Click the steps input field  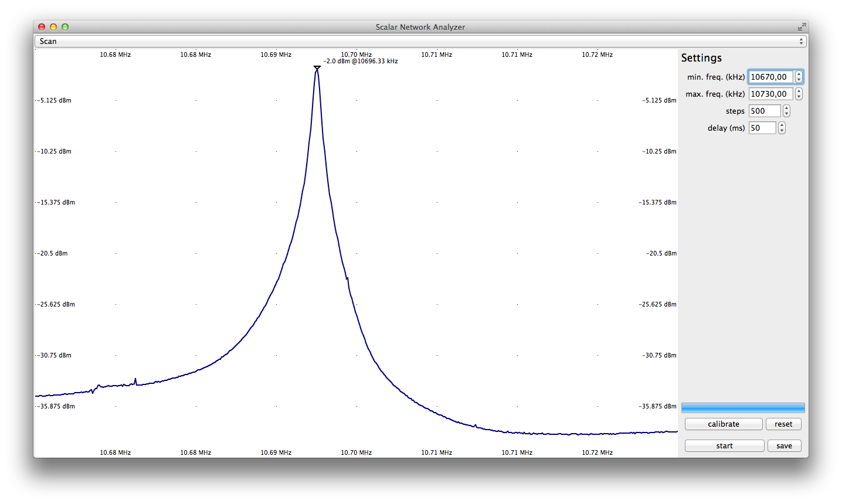coord(765,111)
